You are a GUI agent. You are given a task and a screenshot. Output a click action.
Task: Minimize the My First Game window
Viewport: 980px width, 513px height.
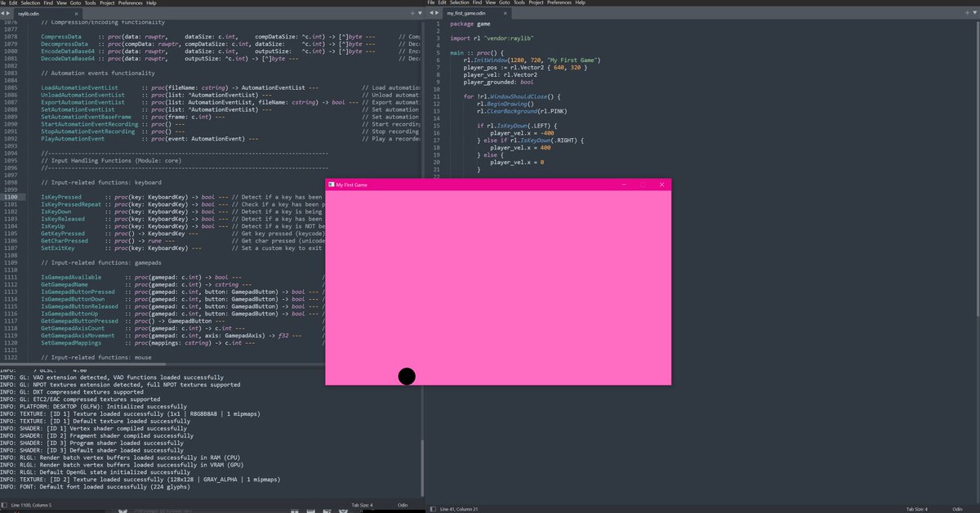(x=624, y=185)
